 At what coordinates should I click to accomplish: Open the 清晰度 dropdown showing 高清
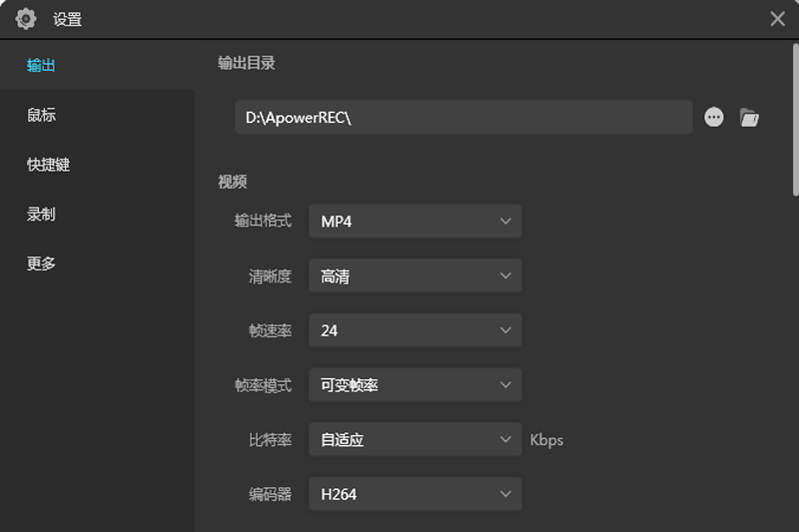[414, 276]
